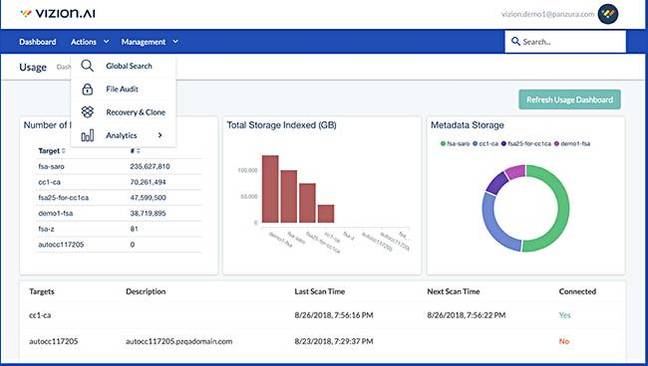Expand the Analytics submenu arrow

(160, 135)
